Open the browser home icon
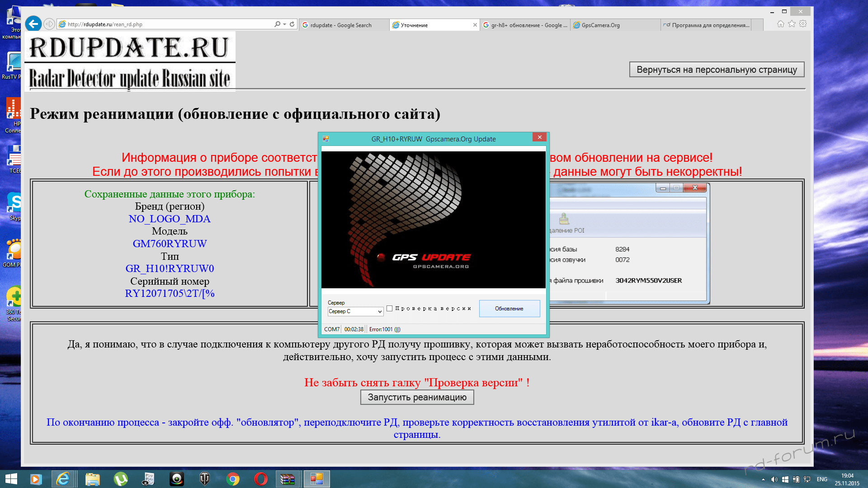Screen dimensions: 868x488 781,24
